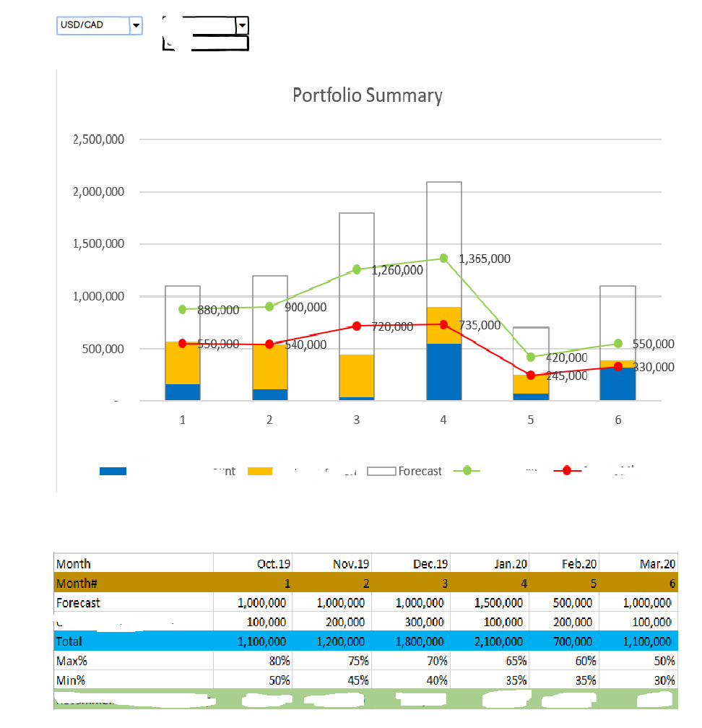
Task: Select the red data point labeled 720,000
Action: pyautogui.click(x=356, y=325)
